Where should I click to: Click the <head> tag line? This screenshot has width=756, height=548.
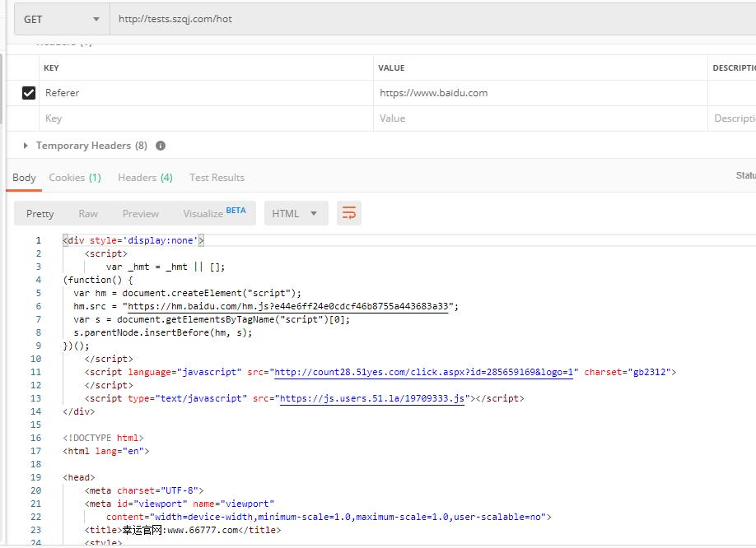tap(79, 478)
